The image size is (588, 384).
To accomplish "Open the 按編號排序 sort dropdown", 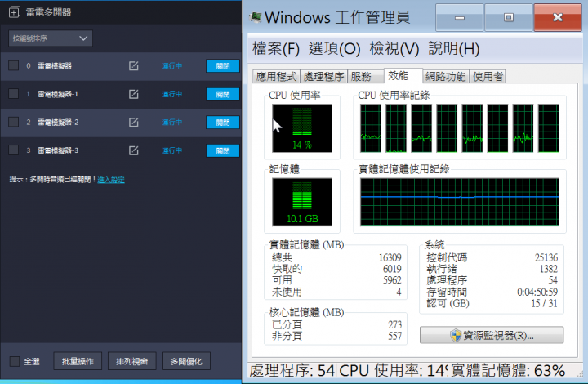I will [x=51, y=38].
